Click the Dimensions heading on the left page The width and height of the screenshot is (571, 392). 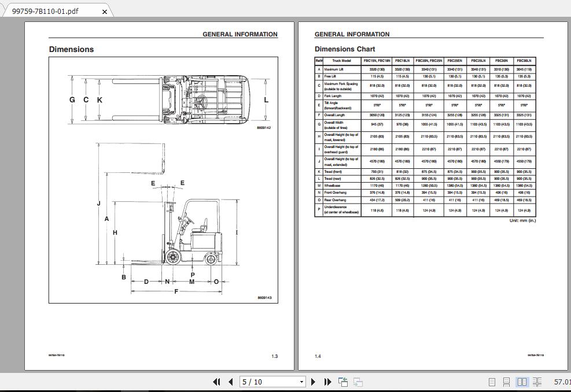click(x=71, y=49)
